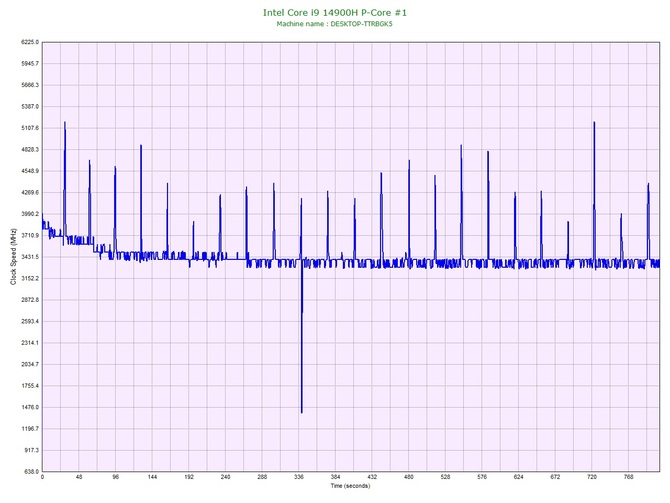The height and width of the screenshot is (503, 670).
Task: Click the 672 tick on the time axis
Action: point(555,477)
